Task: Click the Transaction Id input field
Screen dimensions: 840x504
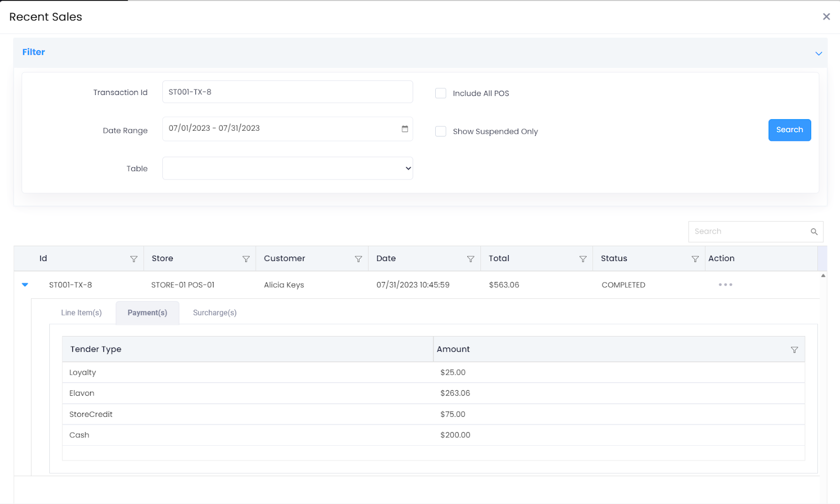Action: pos(287,92)
